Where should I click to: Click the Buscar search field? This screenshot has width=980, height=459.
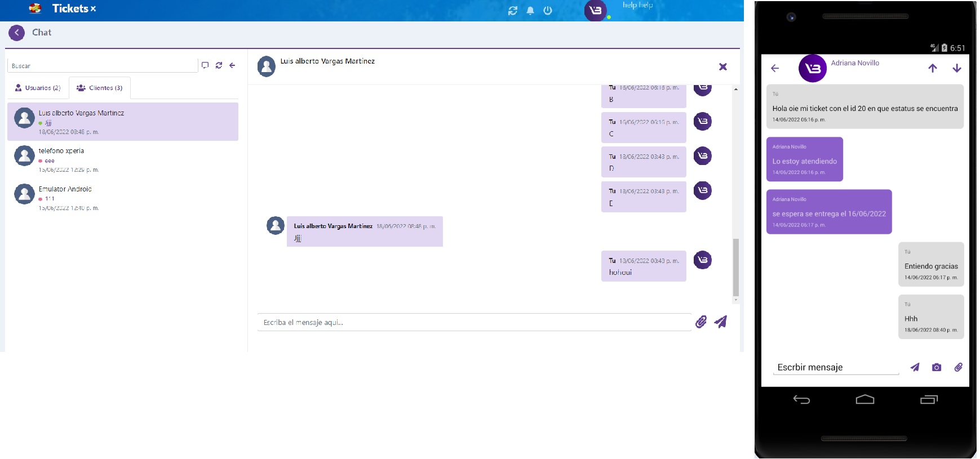(103, 66)
